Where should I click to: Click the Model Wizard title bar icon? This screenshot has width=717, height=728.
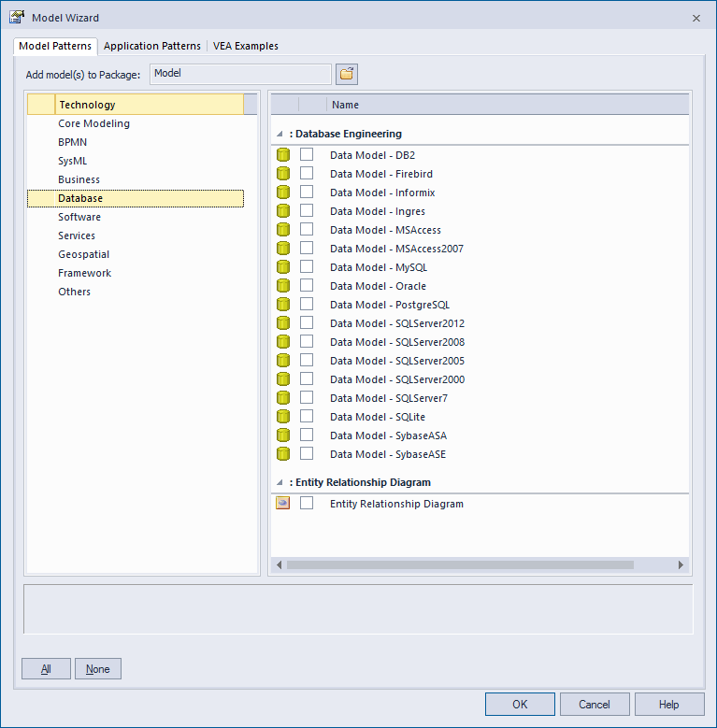(17, 17)
